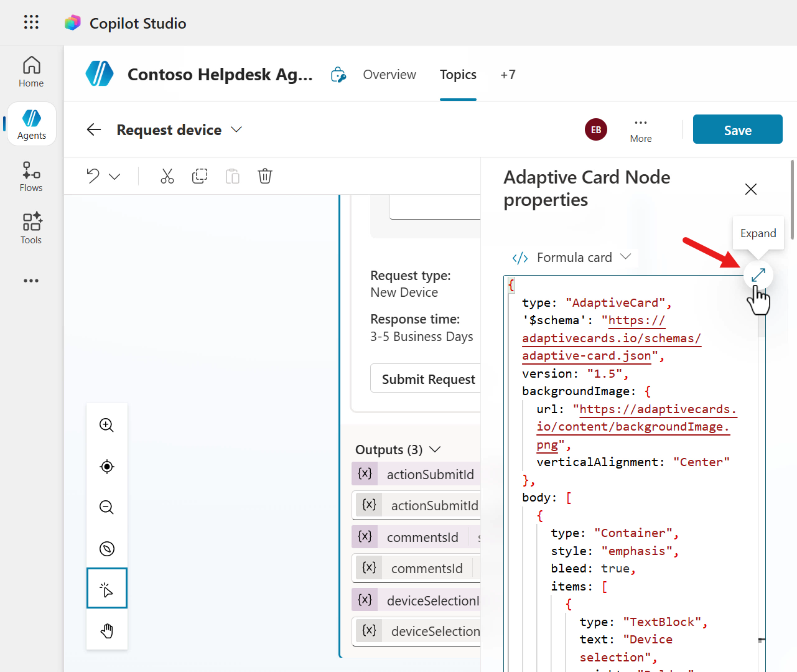This screenshot has height=672, width=797.
Task: Click the zoom in canvas icon
Action: 107,425
